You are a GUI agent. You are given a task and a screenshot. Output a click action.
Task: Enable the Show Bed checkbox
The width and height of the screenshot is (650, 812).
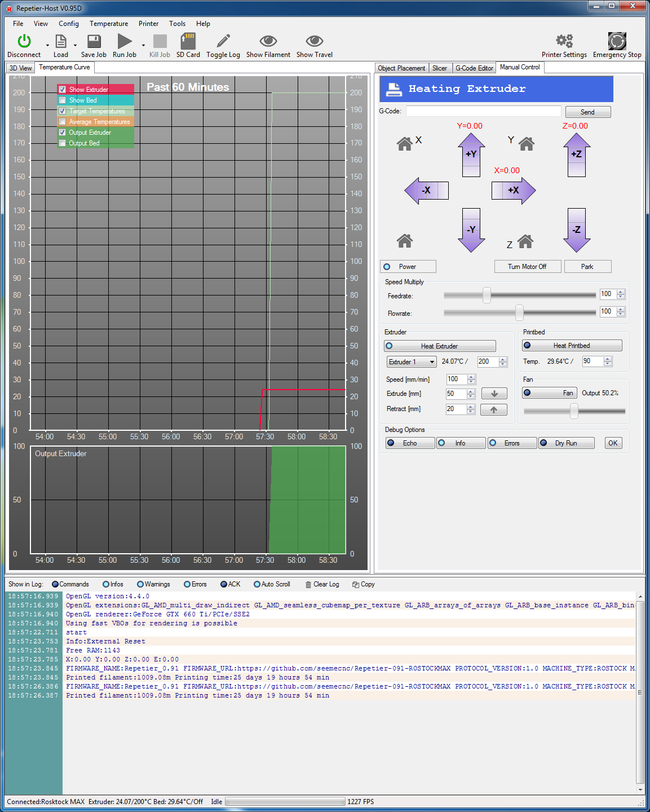pos(63,100)
